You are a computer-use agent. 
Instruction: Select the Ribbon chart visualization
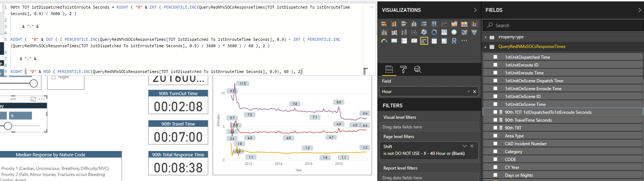tap(394, 32)
